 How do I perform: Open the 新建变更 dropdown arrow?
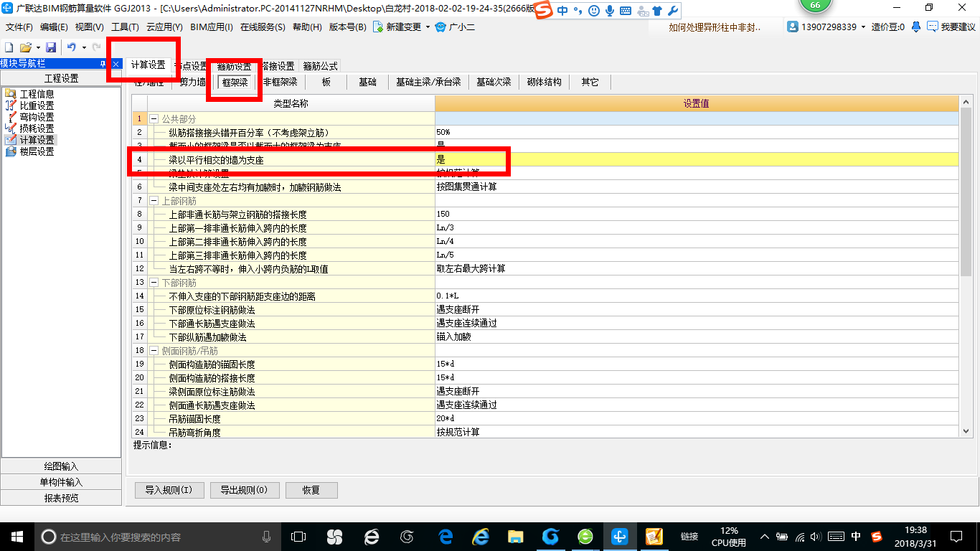click(428, 27)
